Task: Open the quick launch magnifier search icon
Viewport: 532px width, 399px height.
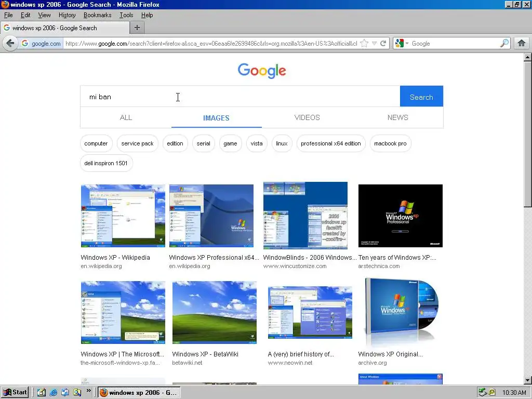Action: tap(77, 392)
